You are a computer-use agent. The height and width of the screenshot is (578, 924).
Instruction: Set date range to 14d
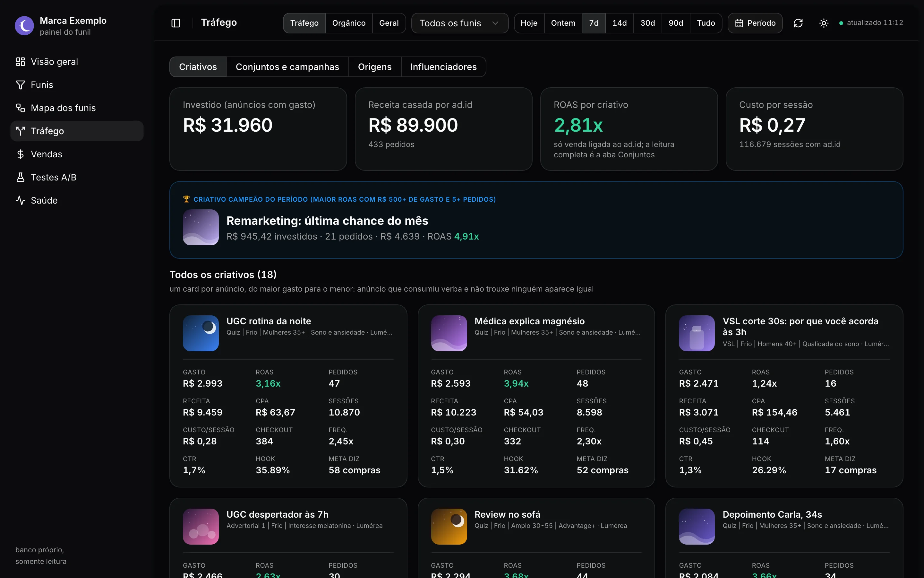coord(619,23)
